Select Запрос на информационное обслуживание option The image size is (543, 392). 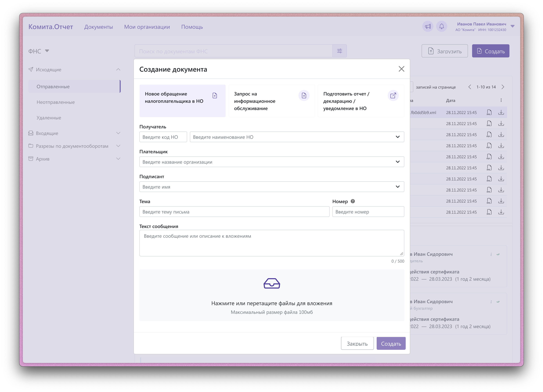pyautogui.click(x=271, y=101)
